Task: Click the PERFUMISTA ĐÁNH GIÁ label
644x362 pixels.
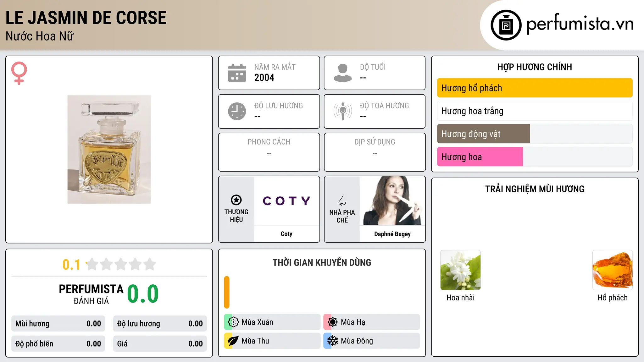Action: (x=91, y=294)
